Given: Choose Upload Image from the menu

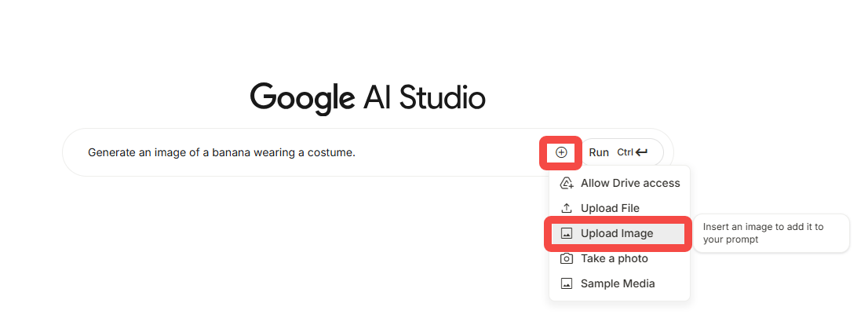Looking at the screenshot, I should (x=619, y=234).
